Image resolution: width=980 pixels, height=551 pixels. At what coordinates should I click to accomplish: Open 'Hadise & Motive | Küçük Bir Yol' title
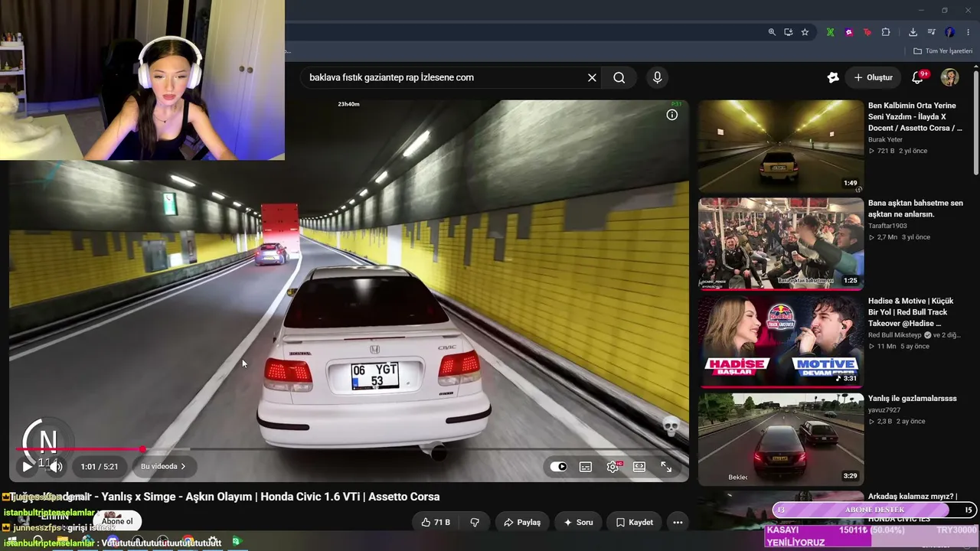click(910, 312)
